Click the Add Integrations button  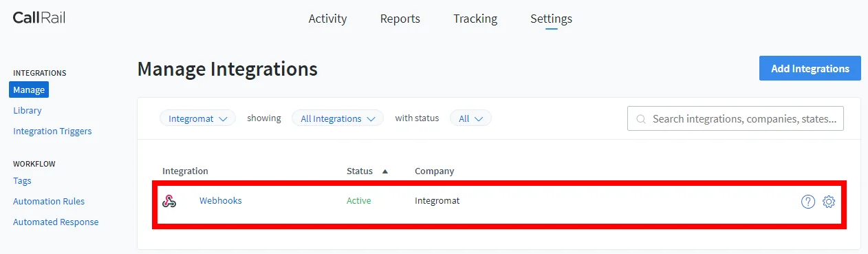pos(810,69)
